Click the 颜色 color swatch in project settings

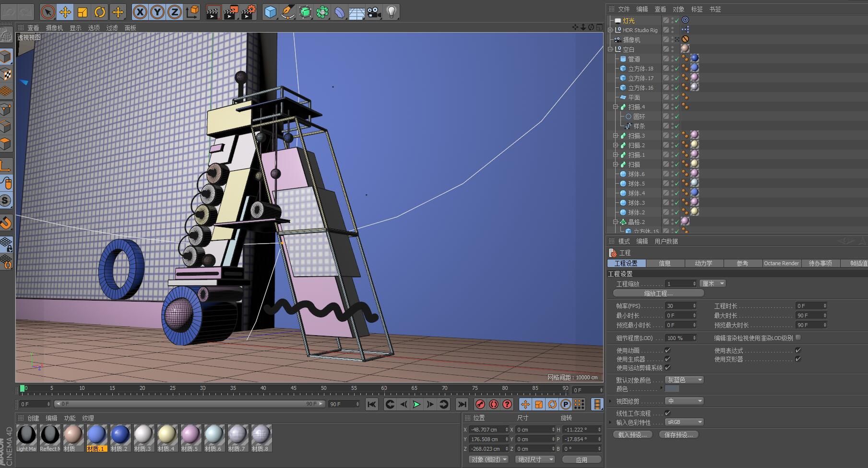tap(672, 389)
